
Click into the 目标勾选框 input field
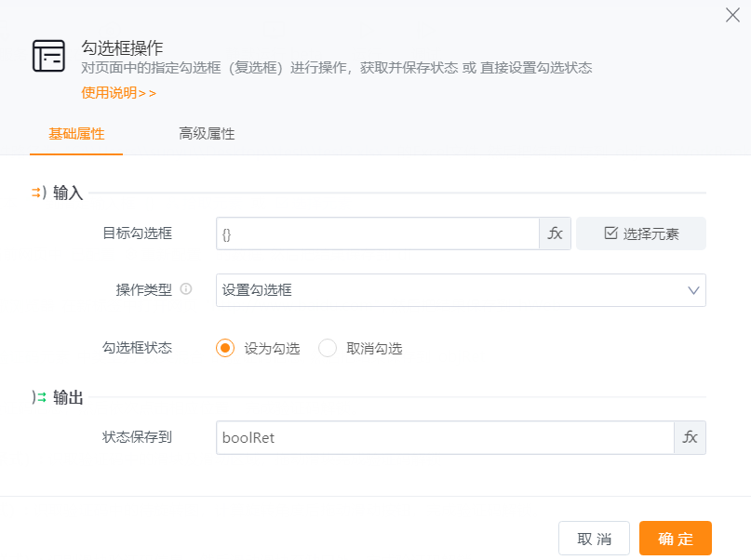pyautogui.click(x=377, y=233)
